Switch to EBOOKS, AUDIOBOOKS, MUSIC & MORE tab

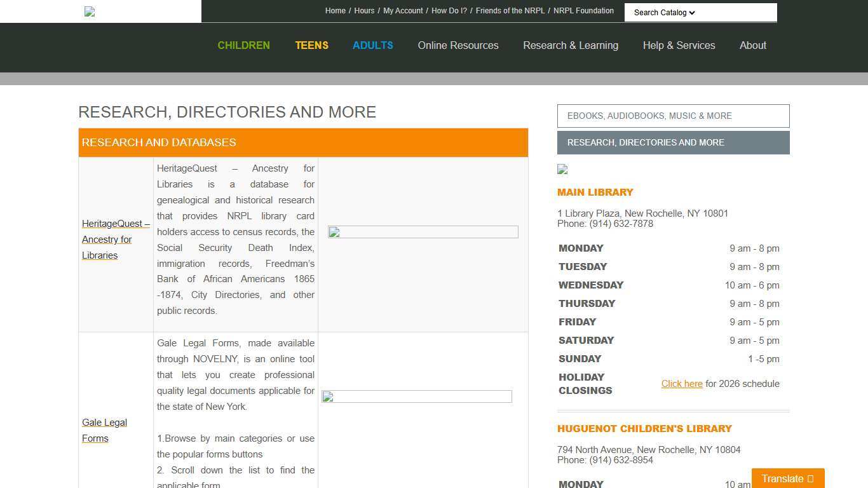pyautogui.click(x=673, y=116)
